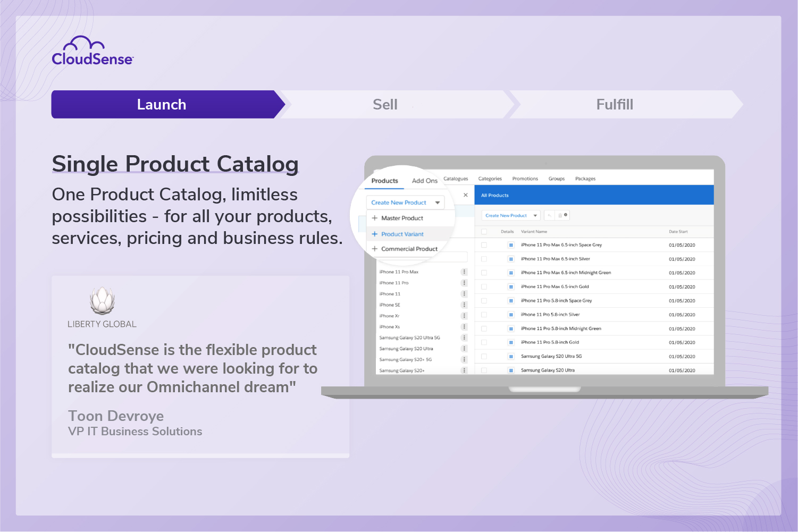Click the trash delete icon in the toolbar
798x532 pixels.
[560, 215]
